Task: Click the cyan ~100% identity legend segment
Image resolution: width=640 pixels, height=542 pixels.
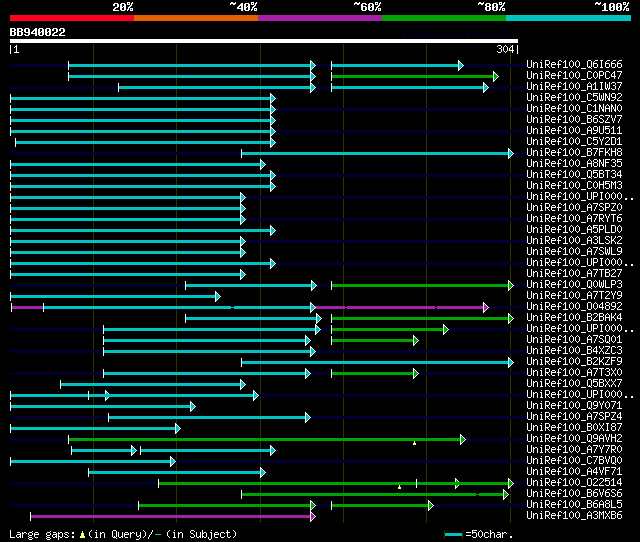Action: [569, 18]
